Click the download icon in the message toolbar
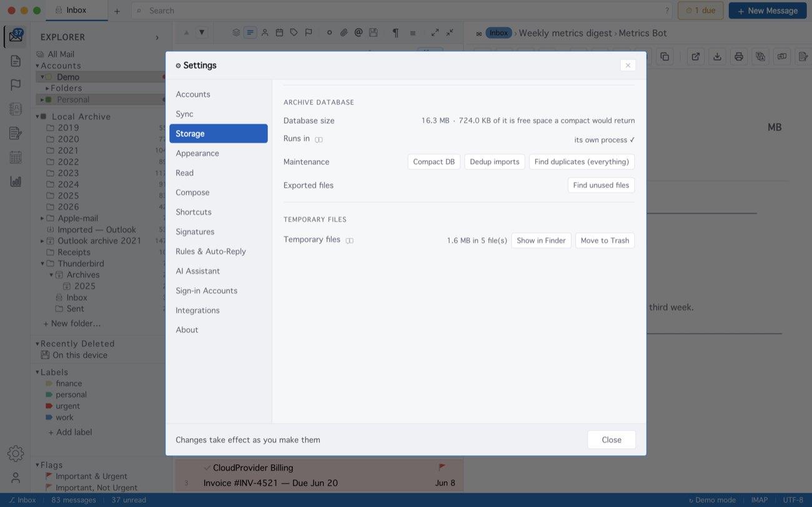This screenshot has height=507, width=812. (x=717, y=56)
